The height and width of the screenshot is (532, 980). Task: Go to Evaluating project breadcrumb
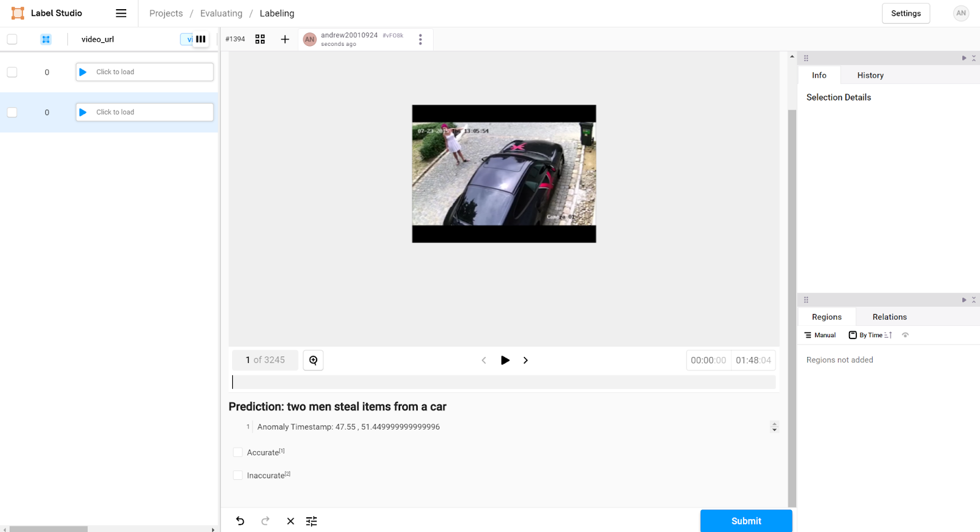tap(221, 13)
